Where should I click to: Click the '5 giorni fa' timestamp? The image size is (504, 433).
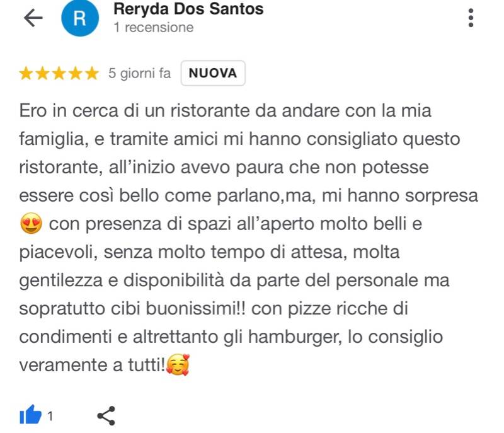139,73
